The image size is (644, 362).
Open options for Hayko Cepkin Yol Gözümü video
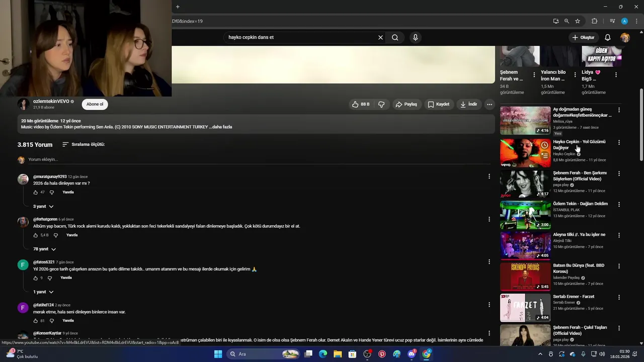click(x=619, y=142)
